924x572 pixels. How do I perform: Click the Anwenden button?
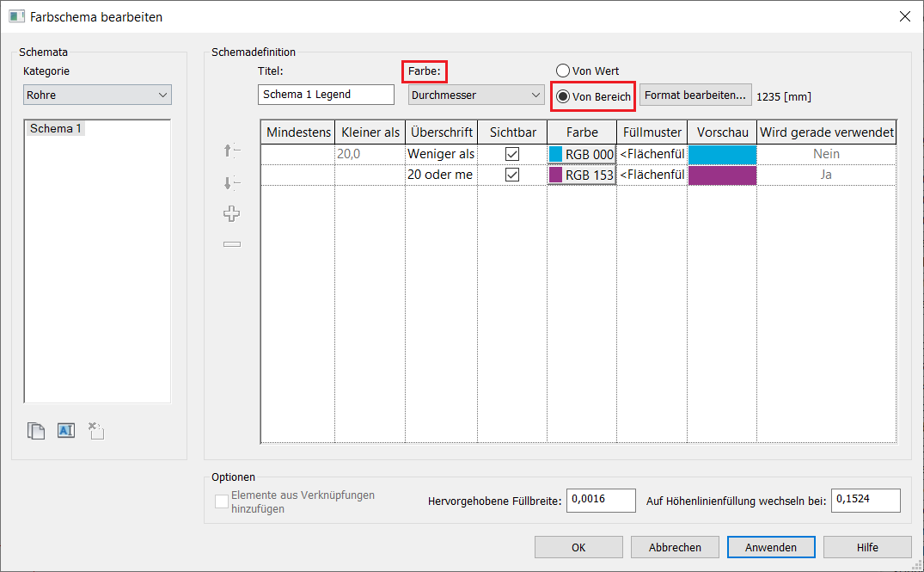[770, 547]
